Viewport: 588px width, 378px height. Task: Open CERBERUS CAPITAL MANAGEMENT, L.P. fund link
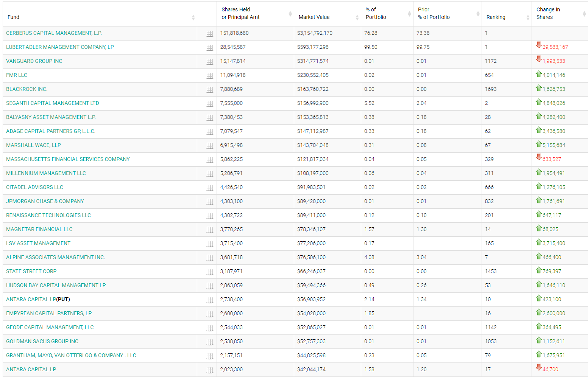coord(54,33)
